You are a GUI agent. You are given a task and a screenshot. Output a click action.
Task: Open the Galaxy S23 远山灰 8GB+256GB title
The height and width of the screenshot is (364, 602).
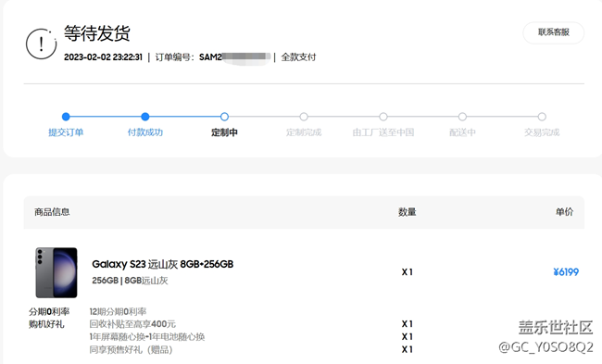pos(163,264)
